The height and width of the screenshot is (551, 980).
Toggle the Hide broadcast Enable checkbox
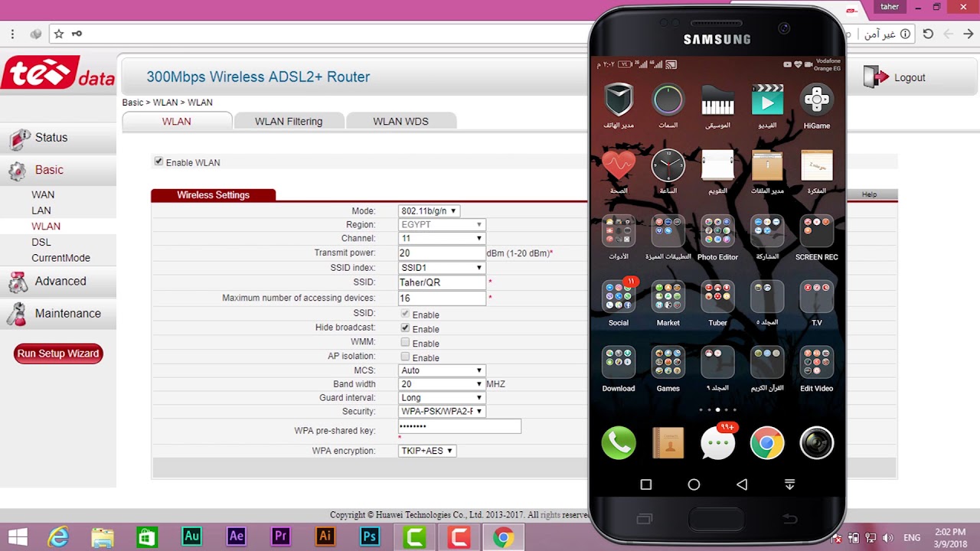[405, 328]
